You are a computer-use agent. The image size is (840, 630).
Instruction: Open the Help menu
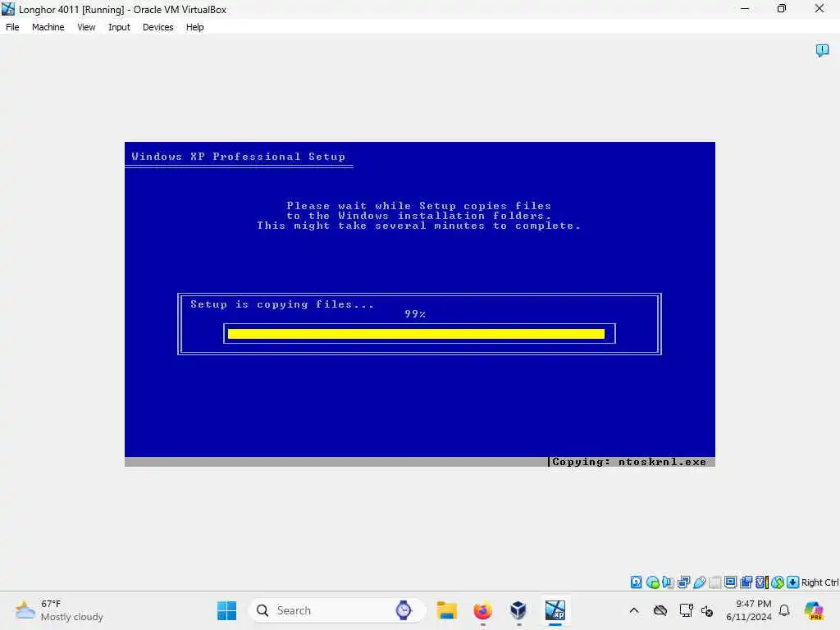pyautogui.click(x=194, y=27)
